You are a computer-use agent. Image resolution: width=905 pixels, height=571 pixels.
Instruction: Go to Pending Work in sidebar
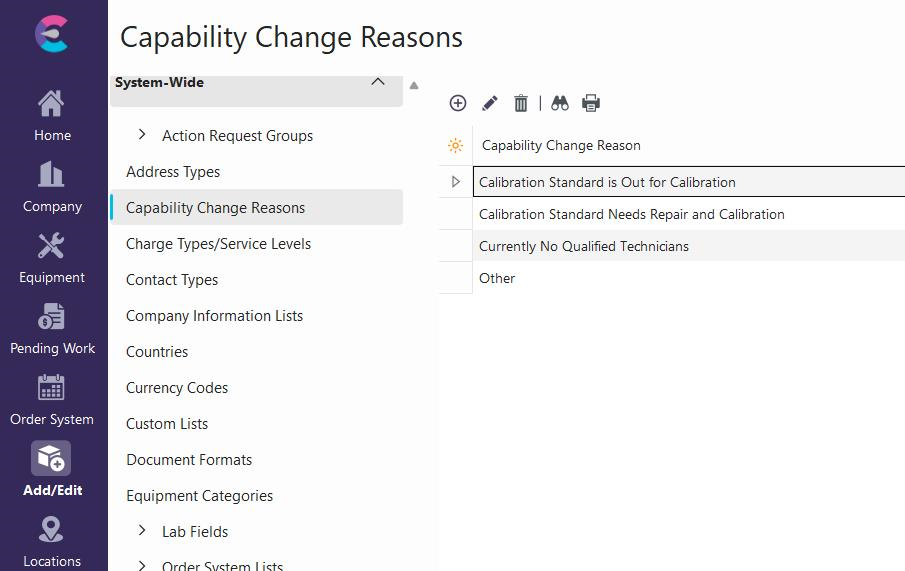[52, 328]
